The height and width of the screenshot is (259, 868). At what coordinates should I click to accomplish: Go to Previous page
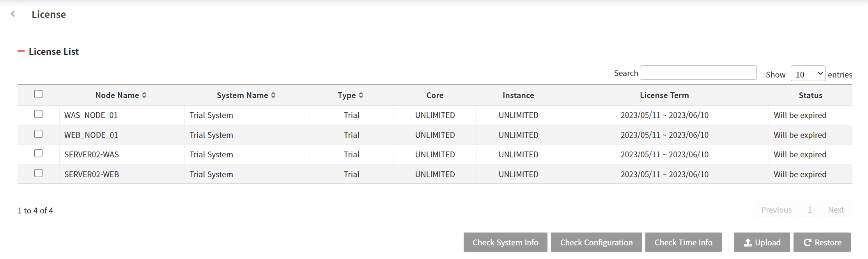tap(776, 210)
